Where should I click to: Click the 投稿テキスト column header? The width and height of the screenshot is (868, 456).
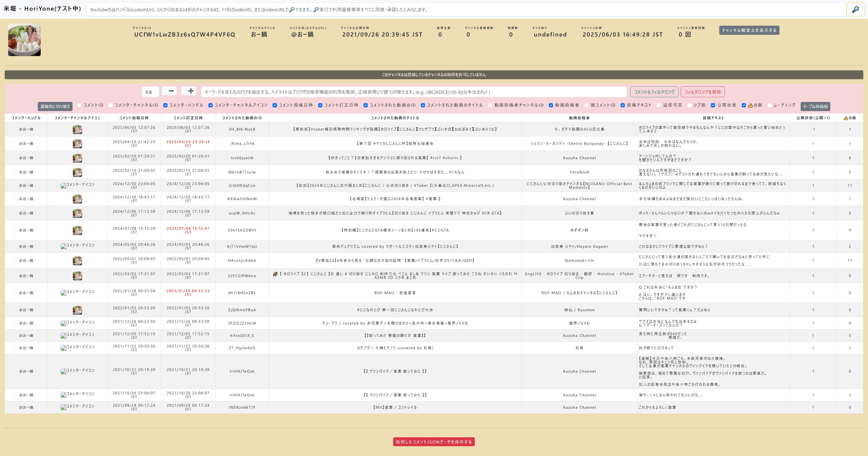click(713, 118)
